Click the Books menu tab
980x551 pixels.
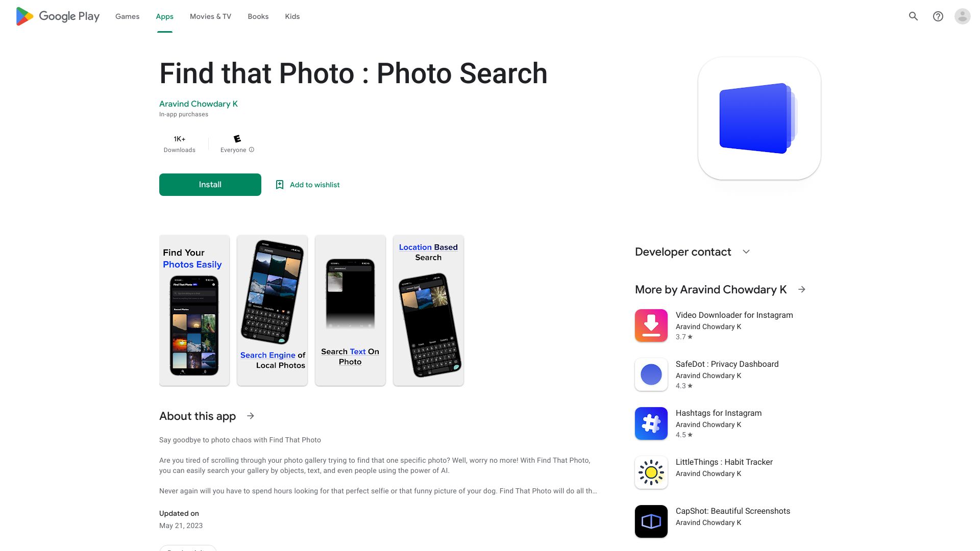tap(258, 16)
